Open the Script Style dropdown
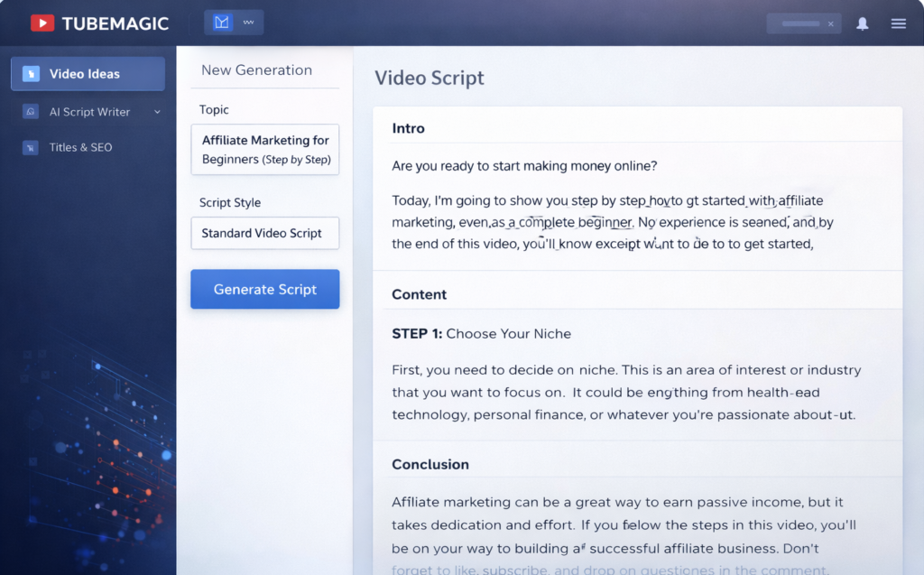This screenshot has width=924, height=575. (264, 233)
